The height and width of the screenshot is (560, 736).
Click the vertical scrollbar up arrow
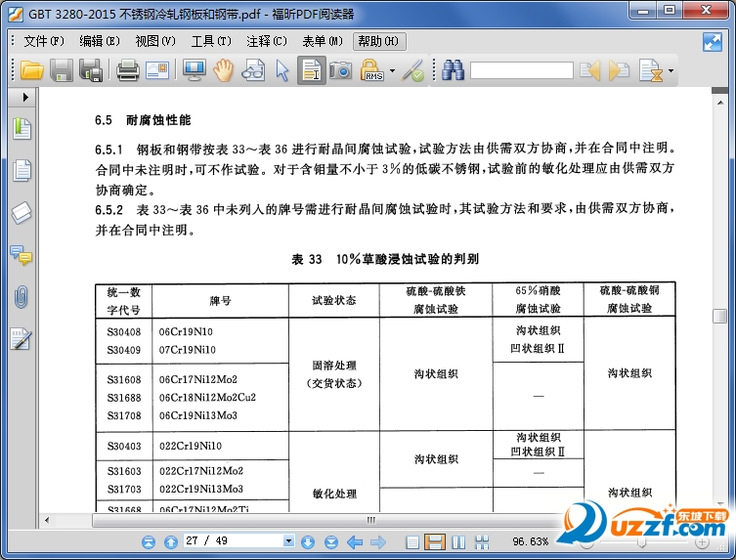(720, 102)
